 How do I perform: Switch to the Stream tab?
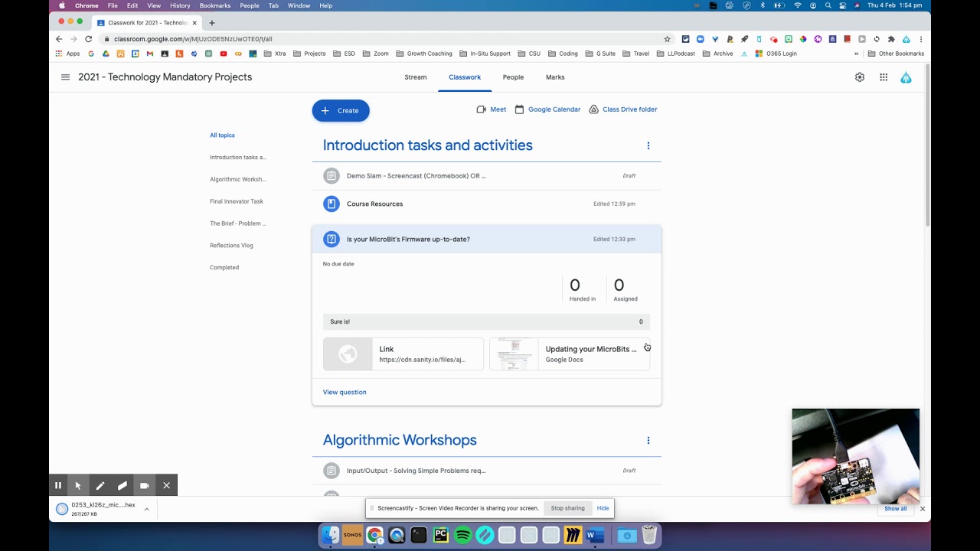pos(416,77)
